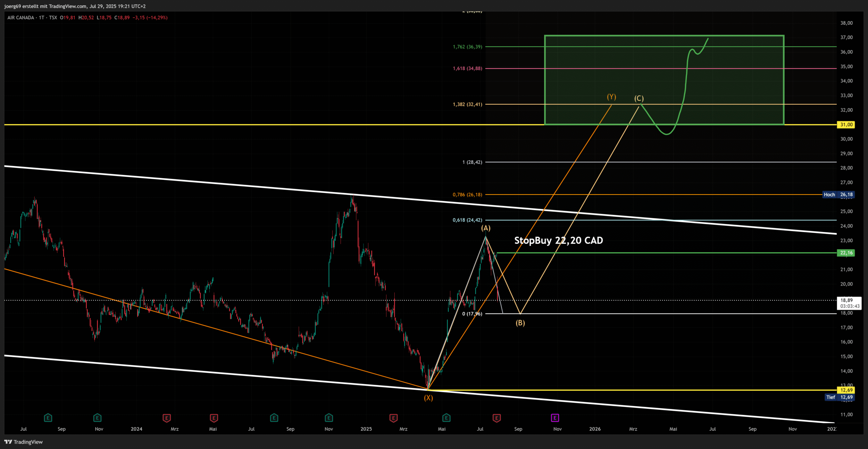Open the red earnings marker near Mrz 2025
Viewport: 868px width, 449px height.
[x=393, y=418]
